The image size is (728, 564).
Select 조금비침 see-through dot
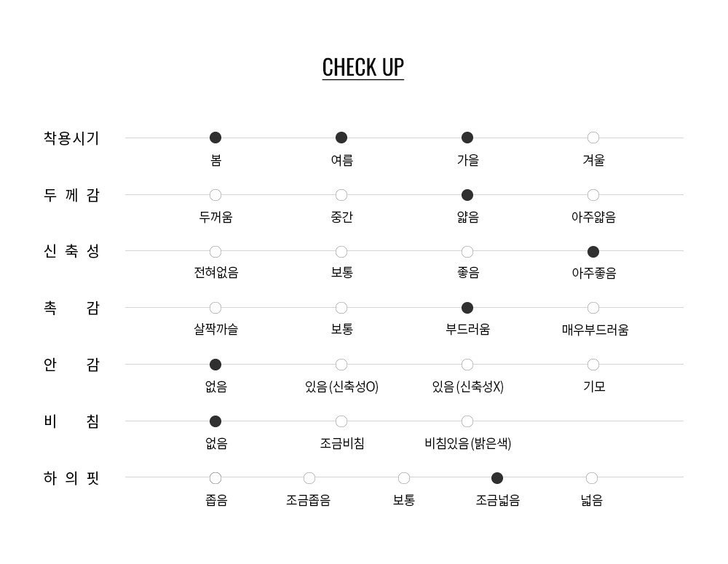(341, 421)
